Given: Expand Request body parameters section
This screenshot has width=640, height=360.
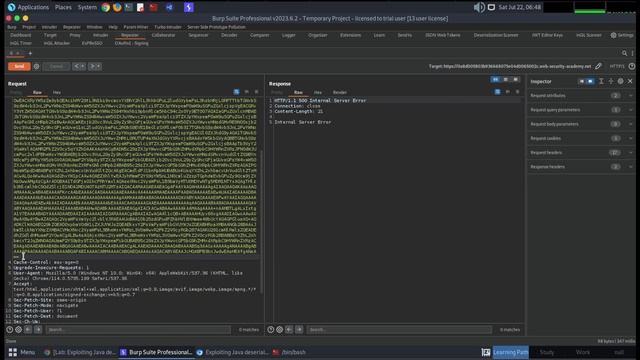Looking at the screenshot, I should click(x=581, y=124).
